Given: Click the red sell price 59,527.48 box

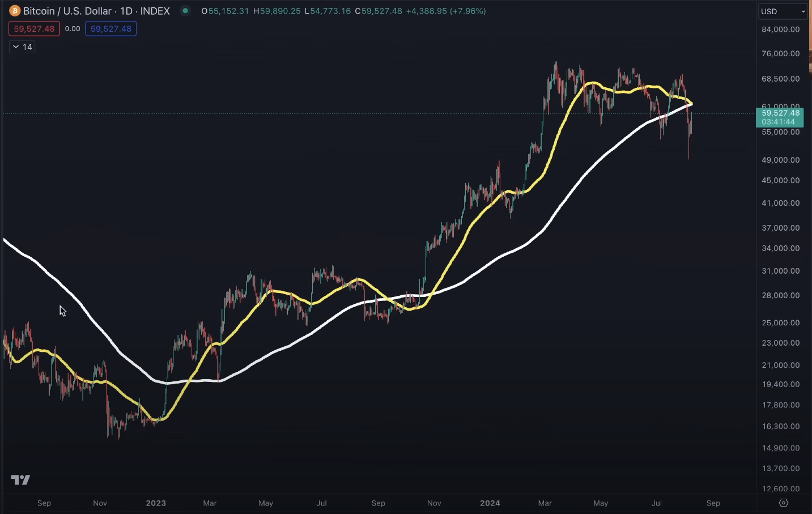Looking at the screenshot, I should click(34, 29).
